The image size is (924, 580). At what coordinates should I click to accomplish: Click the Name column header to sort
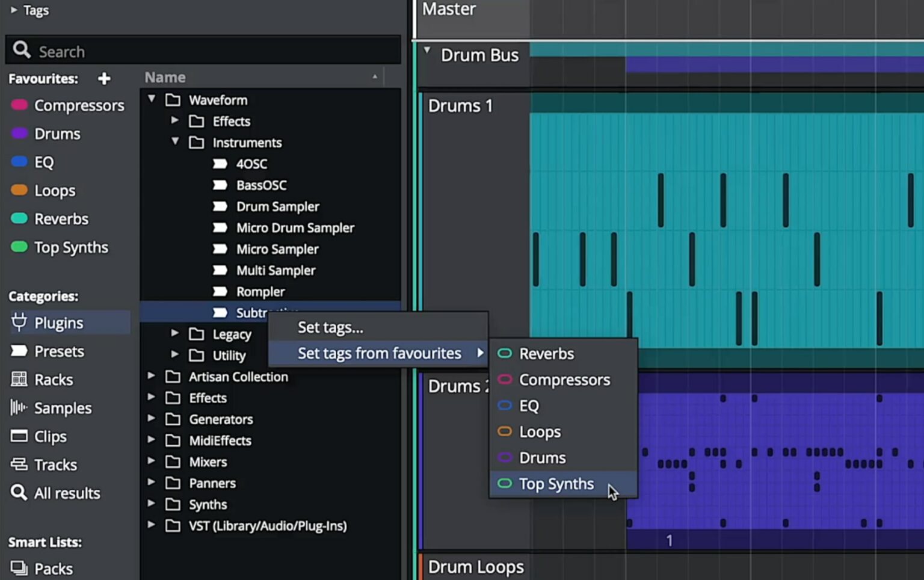tap(165, 77)
